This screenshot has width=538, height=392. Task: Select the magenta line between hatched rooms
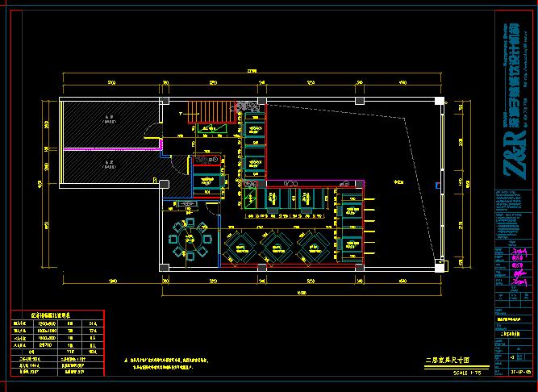pyautogui.click(x=107, y=148)
